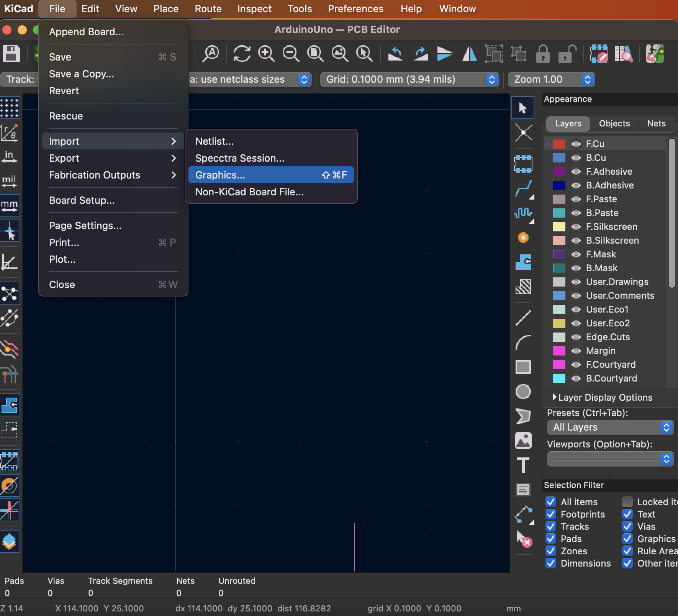The width and height of the screenshot is (678, 616).
Task: Open the Viewports dropdown
Action: (x=610, y=459)
